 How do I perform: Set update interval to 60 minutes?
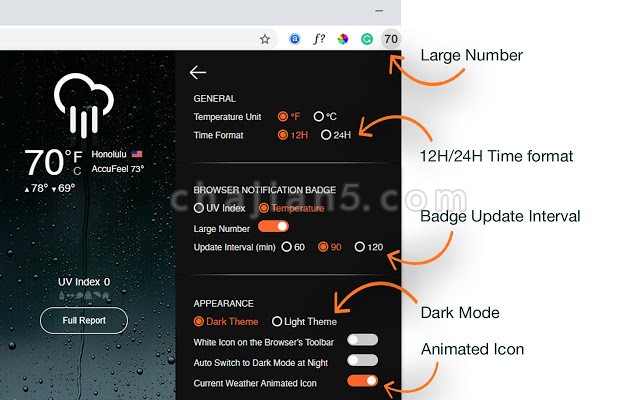tap(287, 246)
